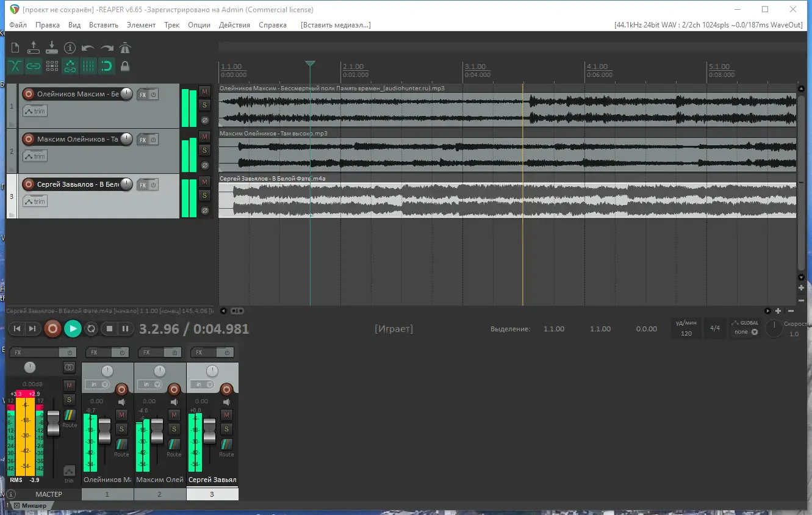The width and height of the screenshot is (812, 515).
Task: Redo the action with the right curved arrow
Action: click(x=107, y=48)
